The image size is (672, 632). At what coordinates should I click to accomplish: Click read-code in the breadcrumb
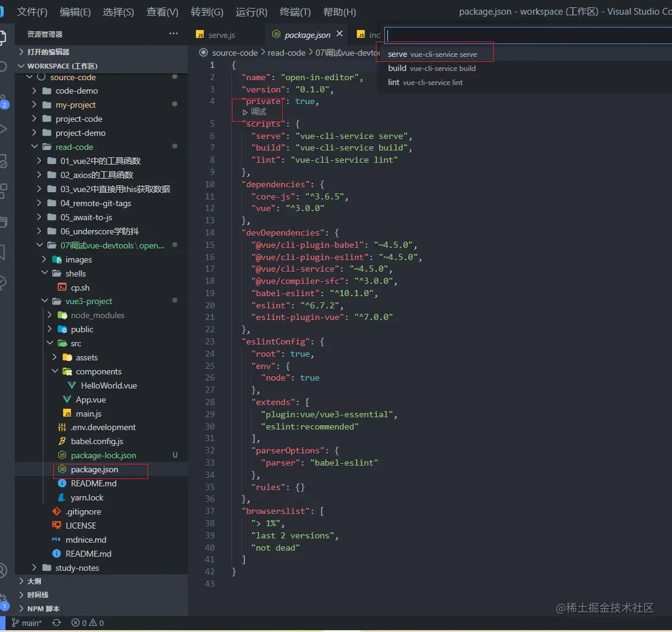[x=286, y=53]
